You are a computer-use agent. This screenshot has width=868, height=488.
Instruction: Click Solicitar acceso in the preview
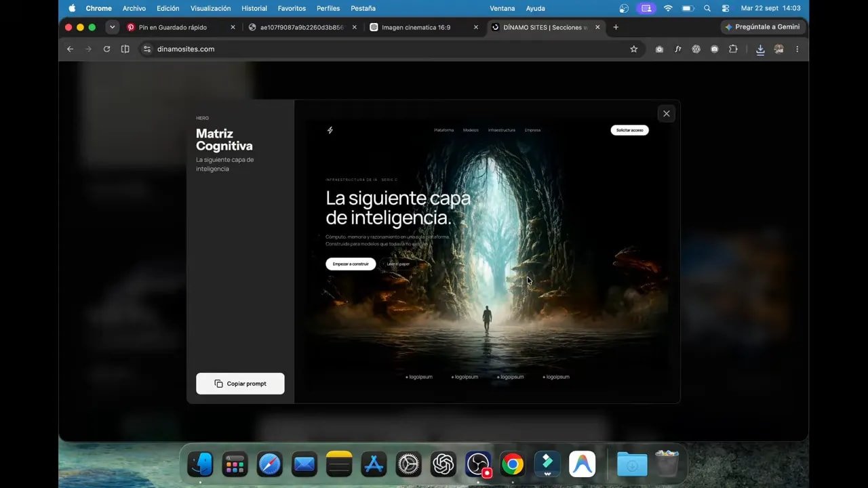629,130
